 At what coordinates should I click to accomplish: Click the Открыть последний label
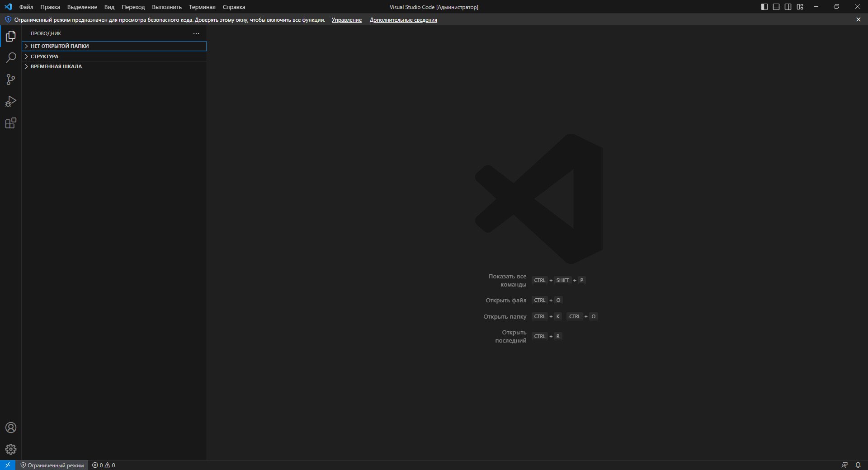click(511, 336)
